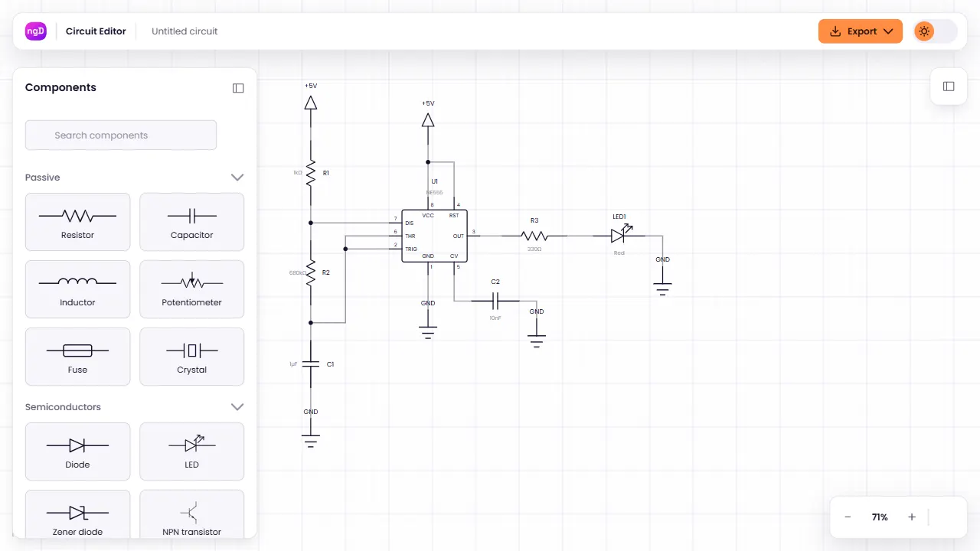Collapse the Components panel sidebar icon

click(x=238, y=88)
